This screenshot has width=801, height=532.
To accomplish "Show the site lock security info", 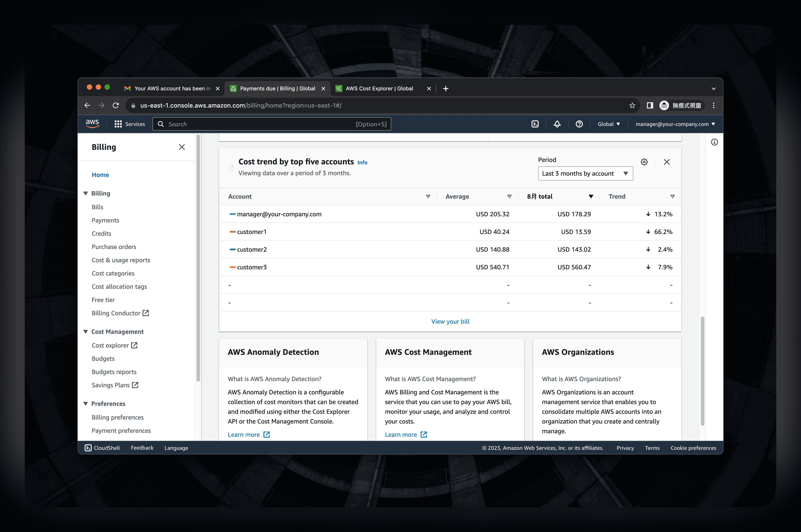I will (133, 106).
